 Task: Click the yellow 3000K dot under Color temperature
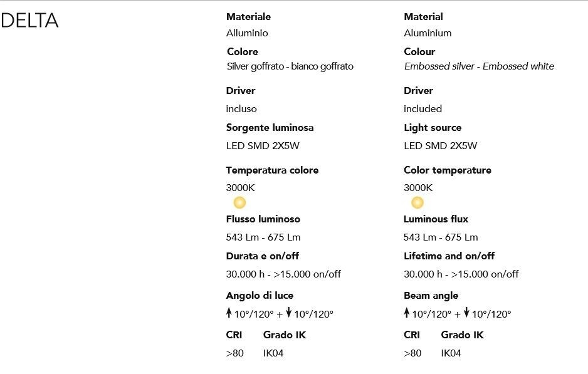[417, 202]
